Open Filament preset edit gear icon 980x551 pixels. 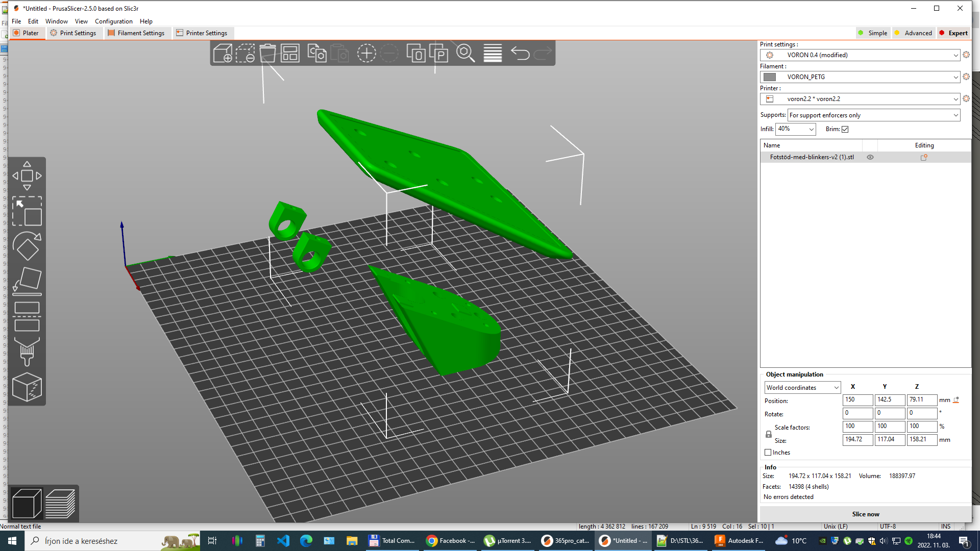(x=966, y=77)
